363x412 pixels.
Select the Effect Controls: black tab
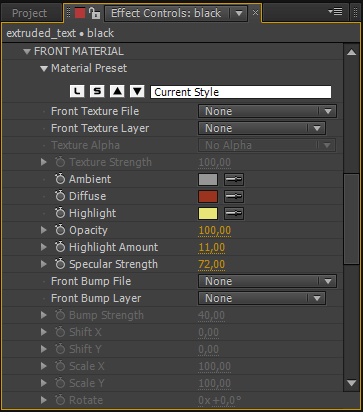coord(166,13)
